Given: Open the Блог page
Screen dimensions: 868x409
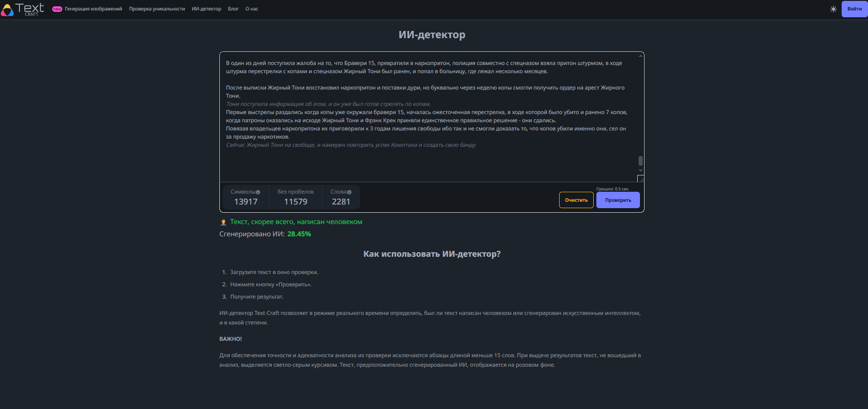Looking at the screenshot, I should pyautogui.click(x=233, y=9).
